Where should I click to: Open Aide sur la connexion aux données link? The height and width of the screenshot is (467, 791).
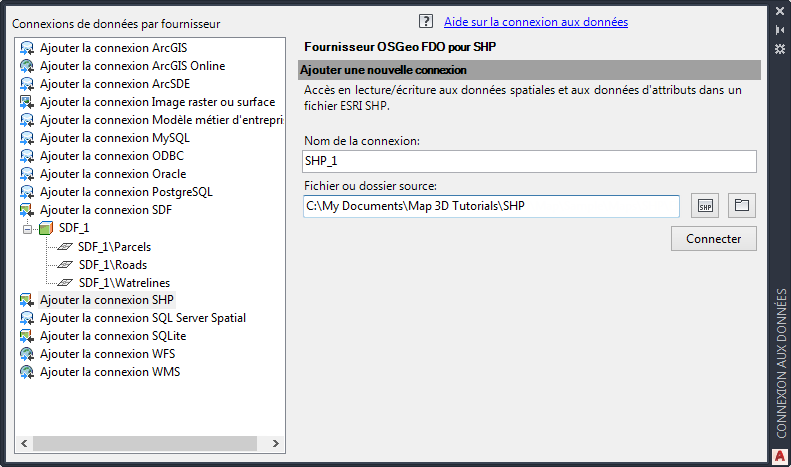tap(535, 21)
